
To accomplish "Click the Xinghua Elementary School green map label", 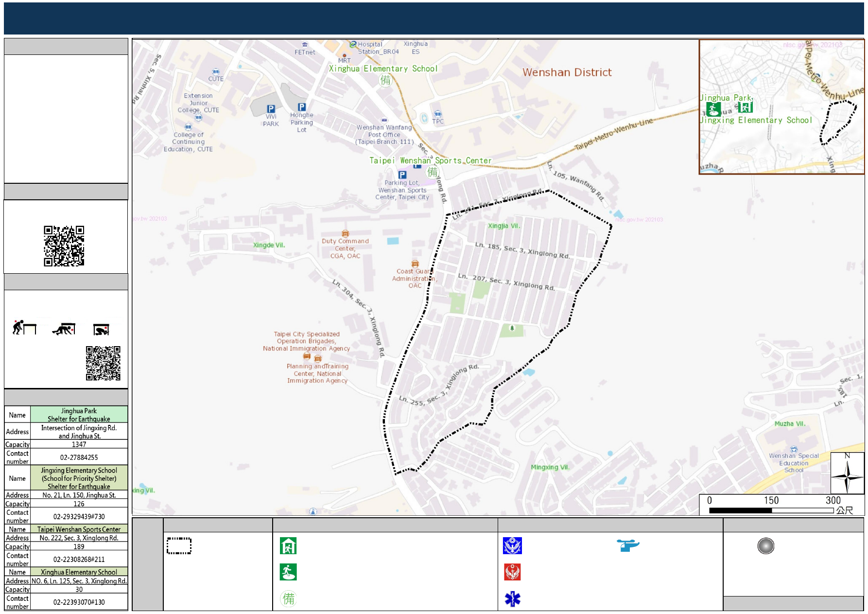I will coord(383,69).
